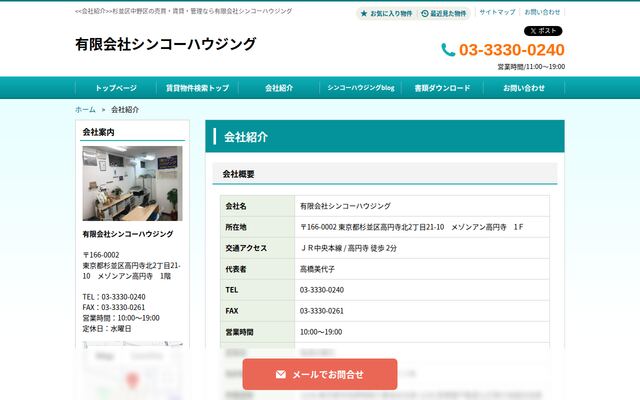Open the サイトマップ link
The width and height of the screenshot is (640, 400).
point(497,12)
